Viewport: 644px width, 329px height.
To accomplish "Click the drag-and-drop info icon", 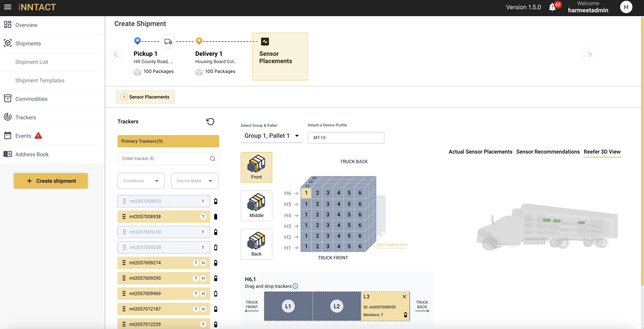I will [x=295, y=286].
